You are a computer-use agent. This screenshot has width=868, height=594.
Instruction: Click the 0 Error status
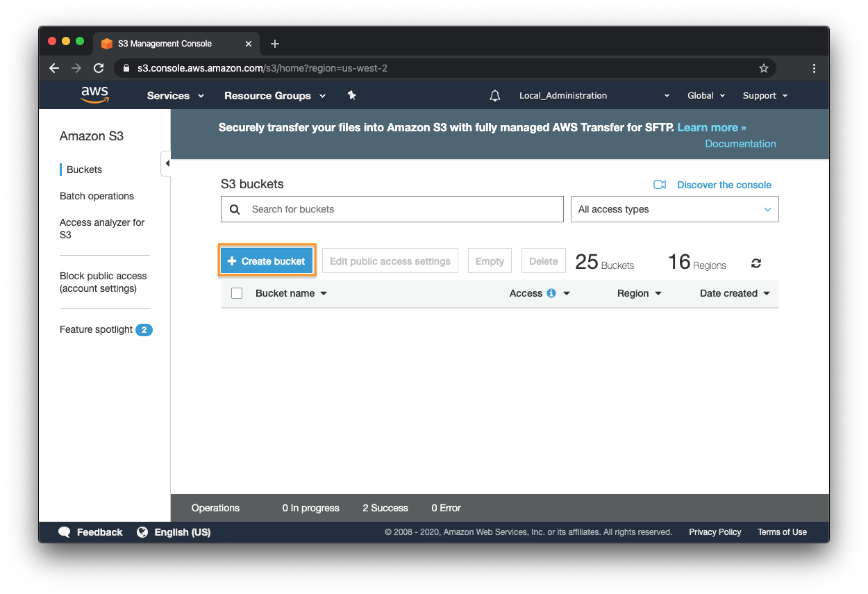[x=446, y=508]
